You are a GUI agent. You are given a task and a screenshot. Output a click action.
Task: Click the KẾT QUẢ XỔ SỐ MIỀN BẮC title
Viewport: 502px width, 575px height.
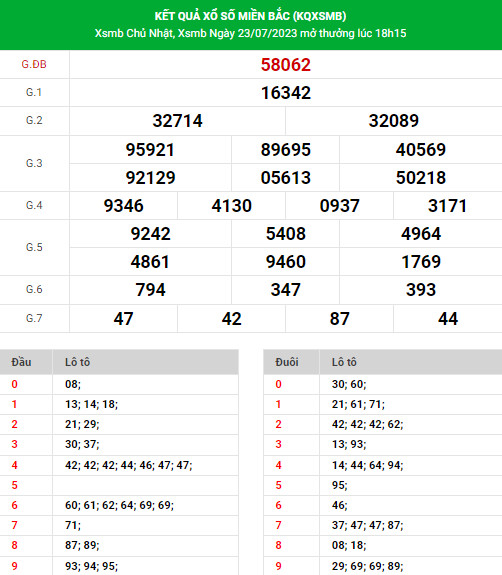point(250,16)
